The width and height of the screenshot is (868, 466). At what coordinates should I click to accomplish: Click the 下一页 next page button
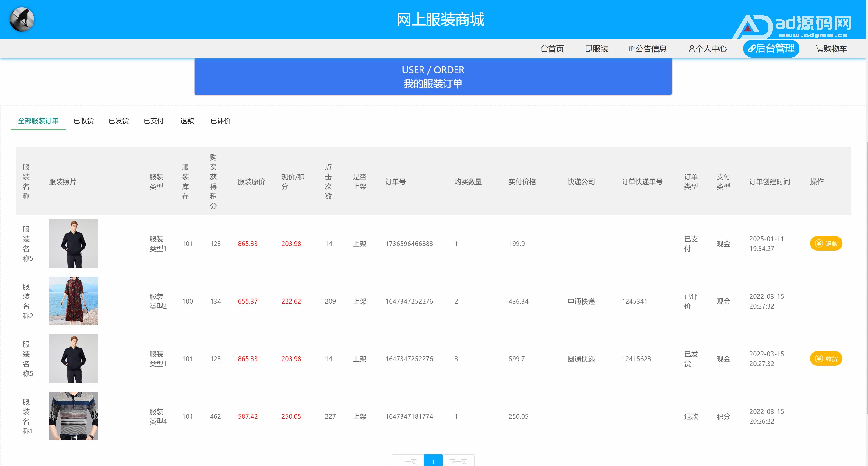tap(458, 461)
